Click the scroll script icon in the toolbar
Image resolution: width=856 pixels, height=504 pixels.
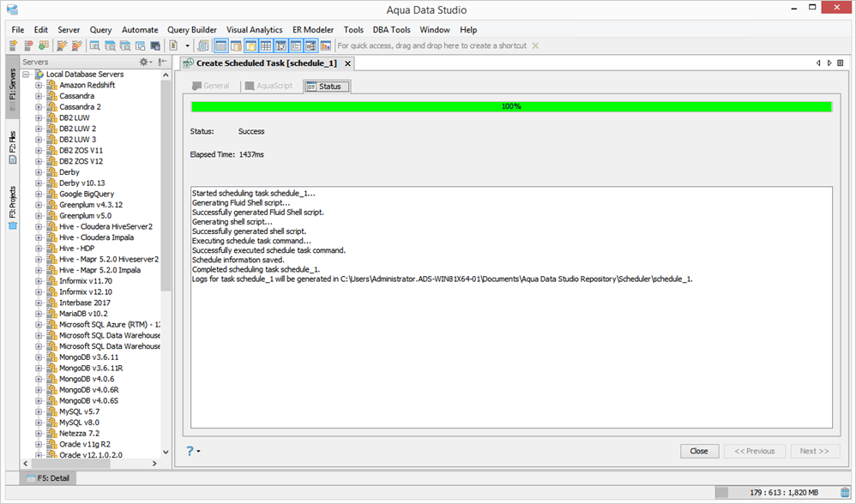(x=203, y=45)
